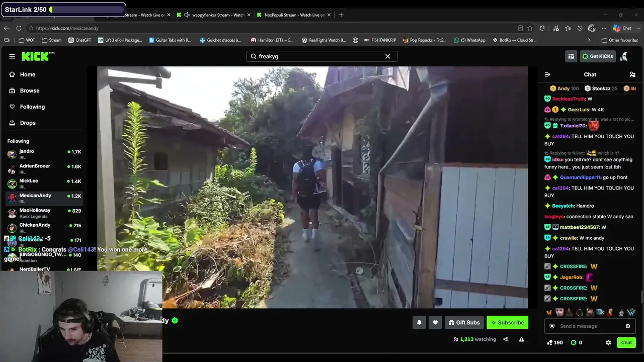The height and width of the screenshot is (362, 644).
Task: Open the user profile avatar menu
Action: (x=624, y=56)
